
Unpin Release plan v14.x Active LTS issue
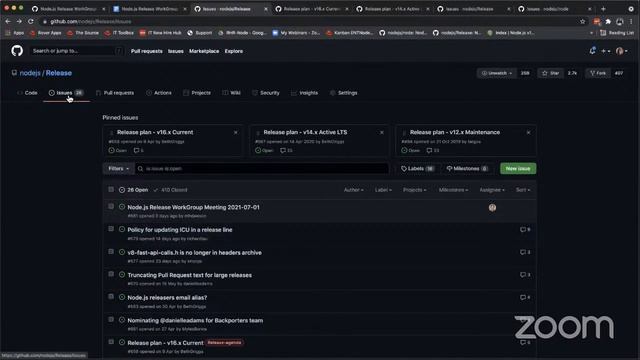pyautogui.click(x=382, y=132)
